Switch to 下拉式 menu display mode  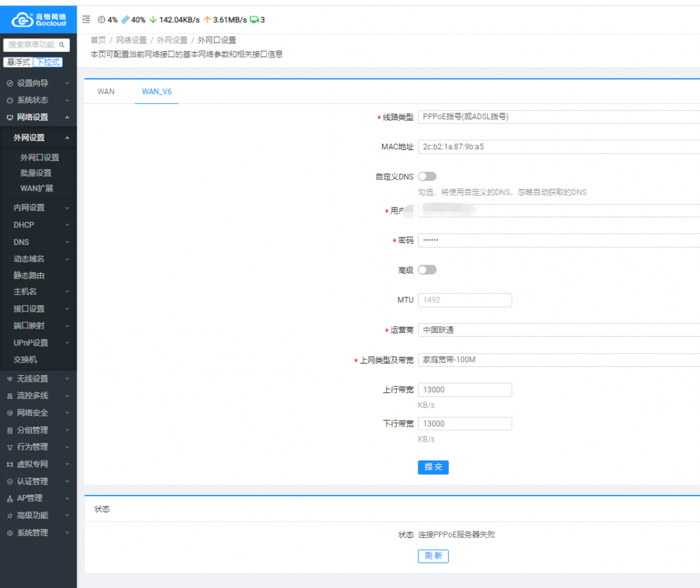pos(48,62)
